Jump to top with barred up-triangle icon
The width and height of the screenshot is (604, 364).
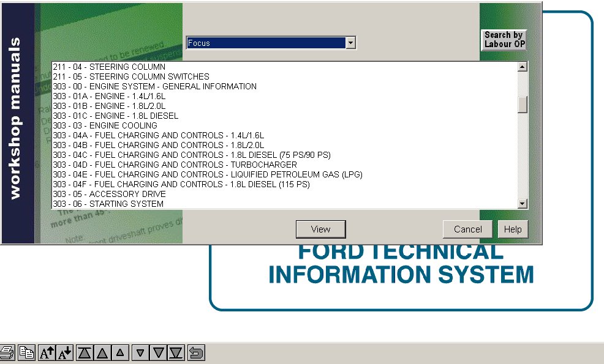(x=85, y=352)
